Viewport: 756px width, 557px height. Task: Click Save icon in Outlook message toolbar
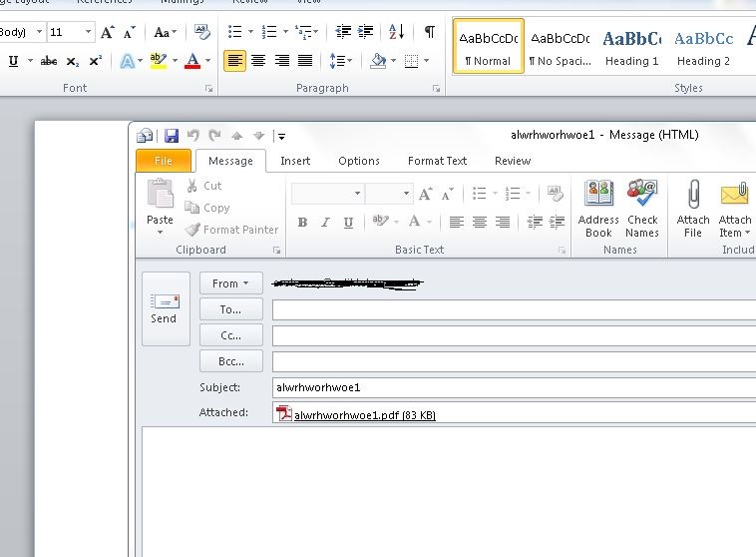click(172, 136)
